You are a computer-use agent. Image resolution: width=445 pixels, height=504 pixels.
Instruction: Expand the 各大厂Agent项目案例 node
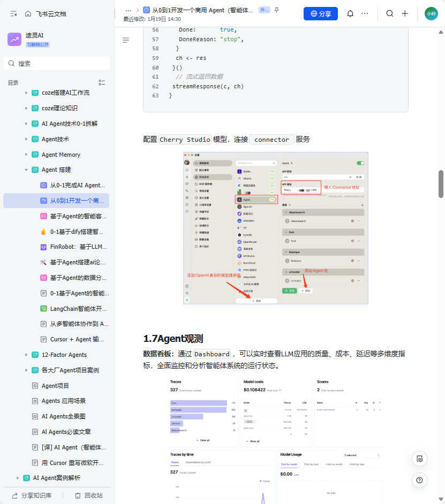pos(26,370)
